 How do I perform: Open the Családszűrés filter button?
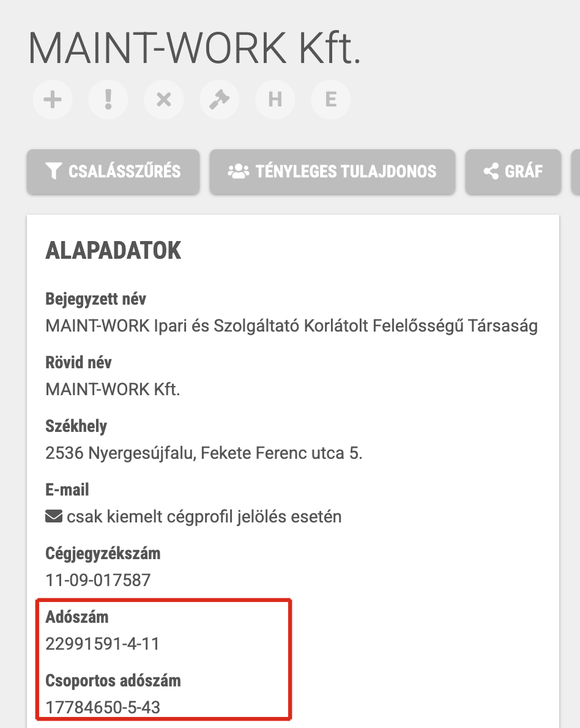tap(113, 171)
